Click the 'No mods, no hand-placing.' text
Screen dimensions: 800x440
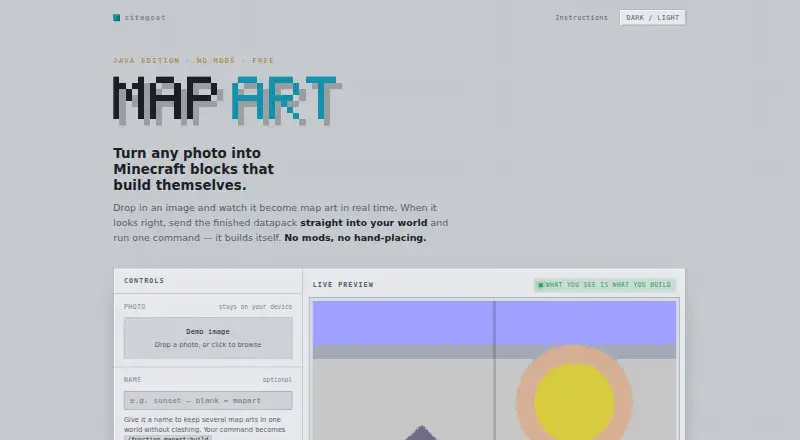[x=355, y=238]
